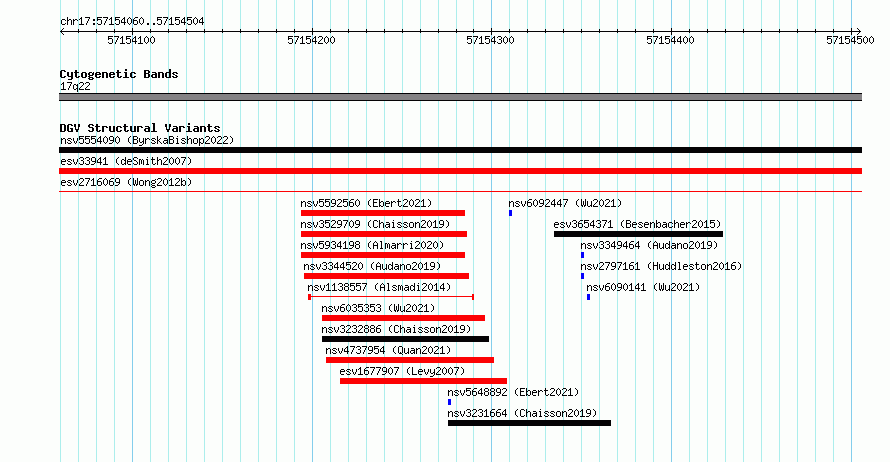The image size is (890, 462).
Task: Click thin red nsv1138557 interval line
Action: [391, 297]
